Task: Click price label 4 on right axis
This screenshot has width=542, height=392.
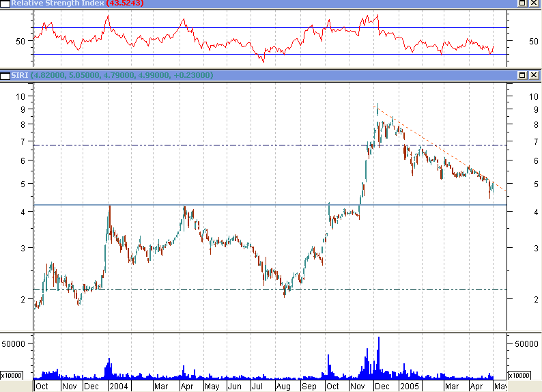Action: pos(536,212)
